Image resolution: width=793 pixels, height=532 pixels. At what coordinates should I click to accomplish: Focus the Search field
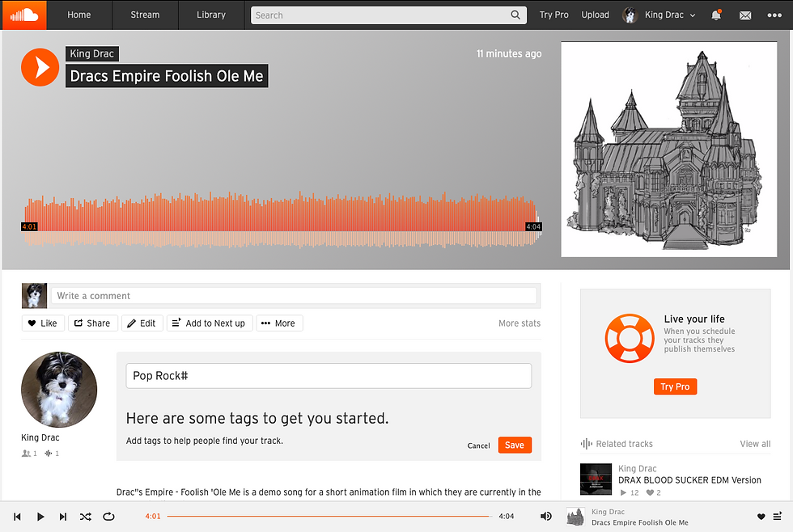388,15
